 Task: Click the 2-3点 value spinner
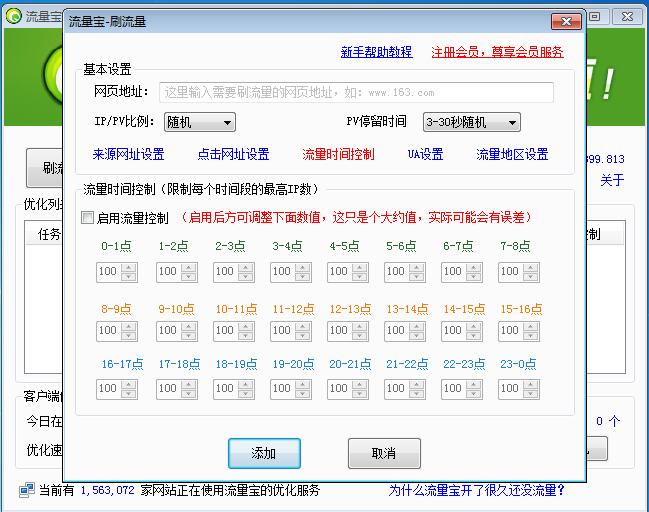(234, 272)
